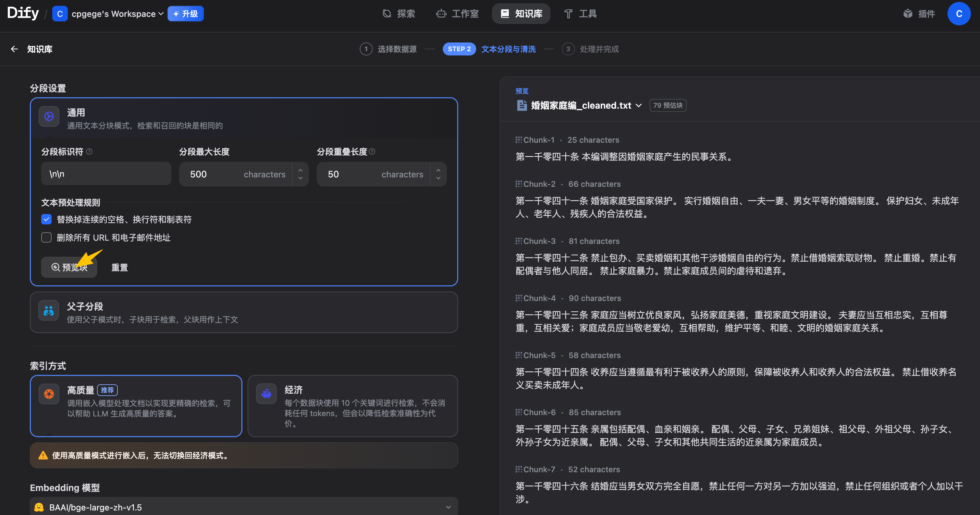This screenshot has width=980, height=515.
Task: Enable 删除所有 URL 和电子邮件地址 checkbox
Action: point(46,237)
